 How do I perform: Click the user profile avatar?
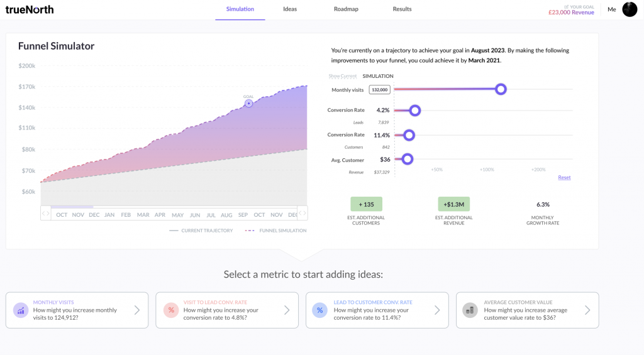pos(630,9)
